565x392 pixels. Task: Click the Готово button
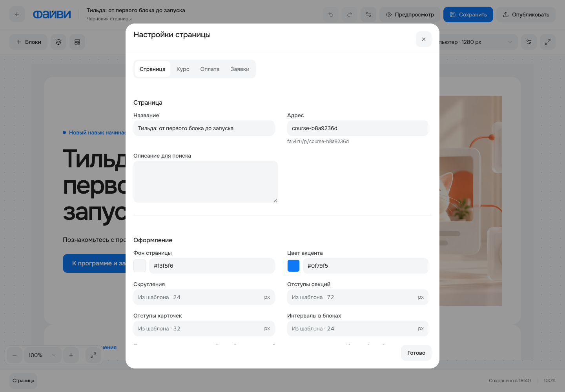[416, 353]
